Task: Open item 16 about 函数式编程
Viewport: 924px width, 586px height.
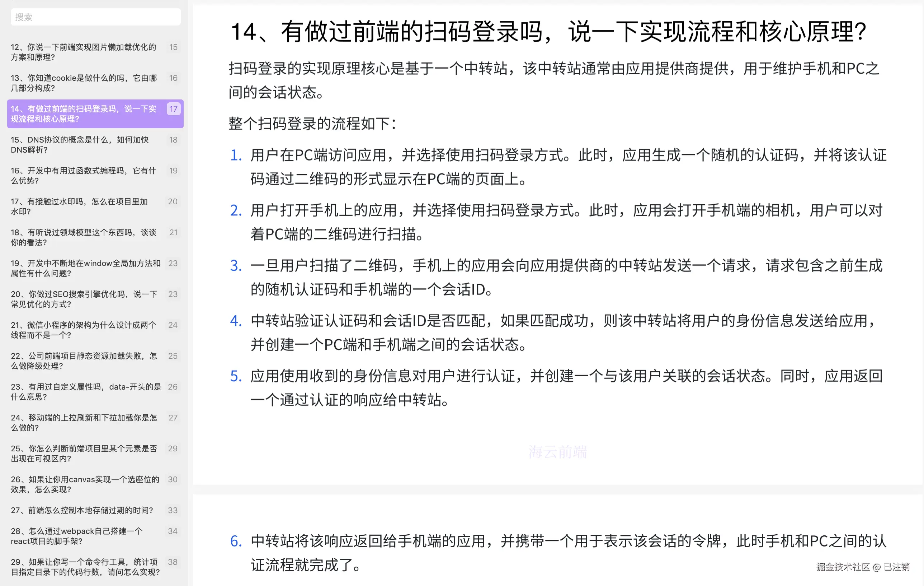Action: [84, 176]
